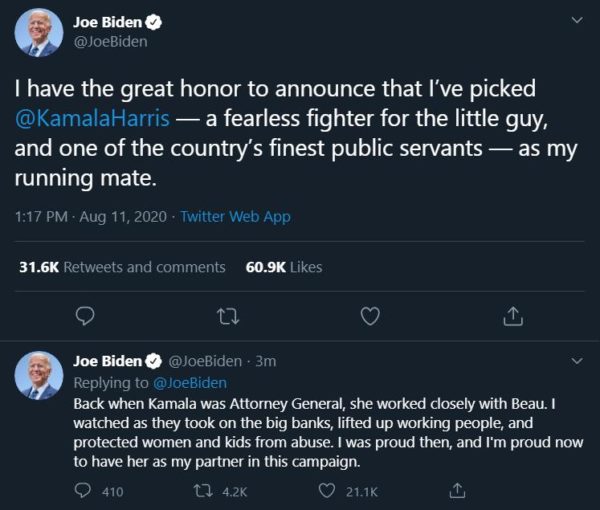
Task: Open the main tweet's chevron options menu
Action: (576, 19)
